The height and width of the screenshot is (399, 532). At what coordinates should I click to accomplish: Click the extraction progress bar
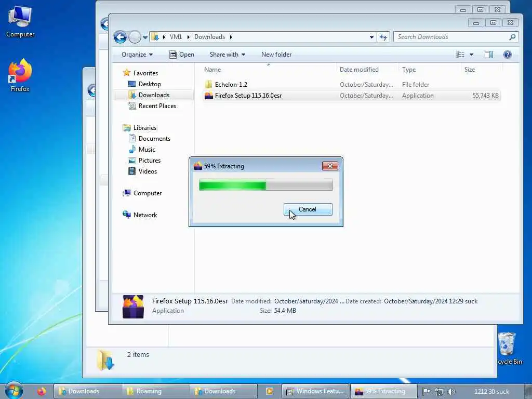[x=265, y=185]
